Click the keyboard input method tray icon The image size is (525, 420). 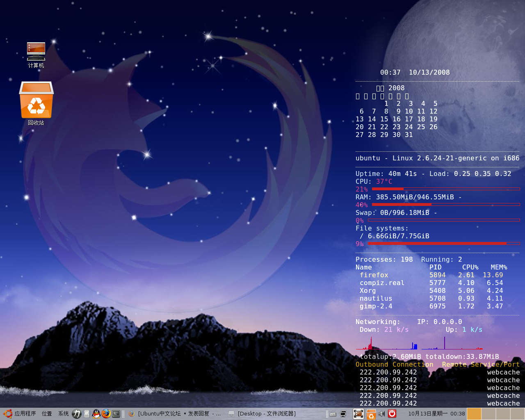(333, 414)
